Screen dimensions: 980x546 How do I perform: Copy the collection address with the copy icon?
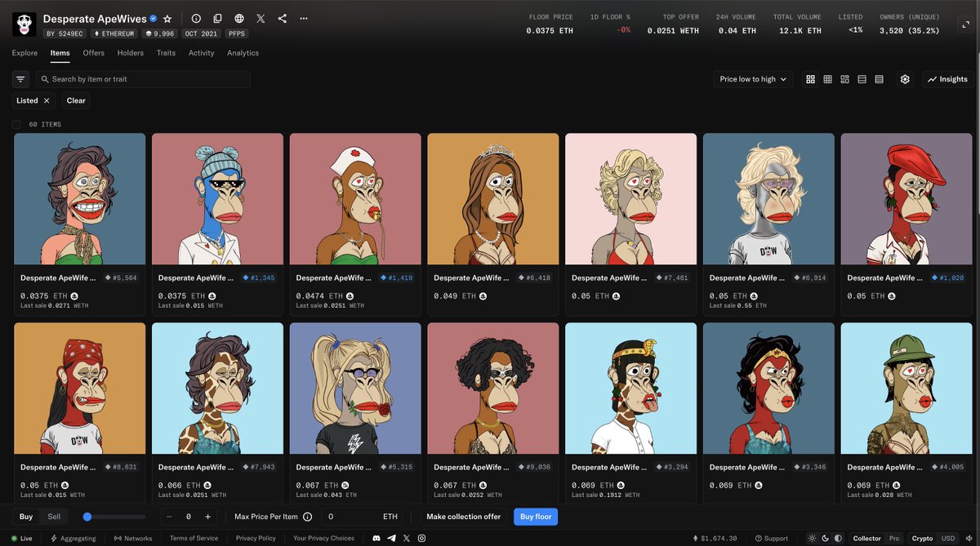(x=217, y=18)
